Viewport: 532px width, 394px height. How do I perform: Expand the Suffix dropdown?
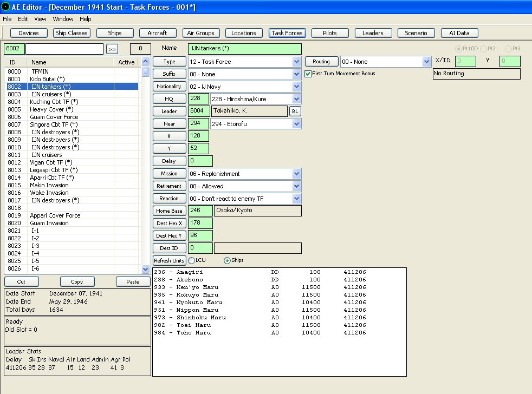click(x=296, y=74)
